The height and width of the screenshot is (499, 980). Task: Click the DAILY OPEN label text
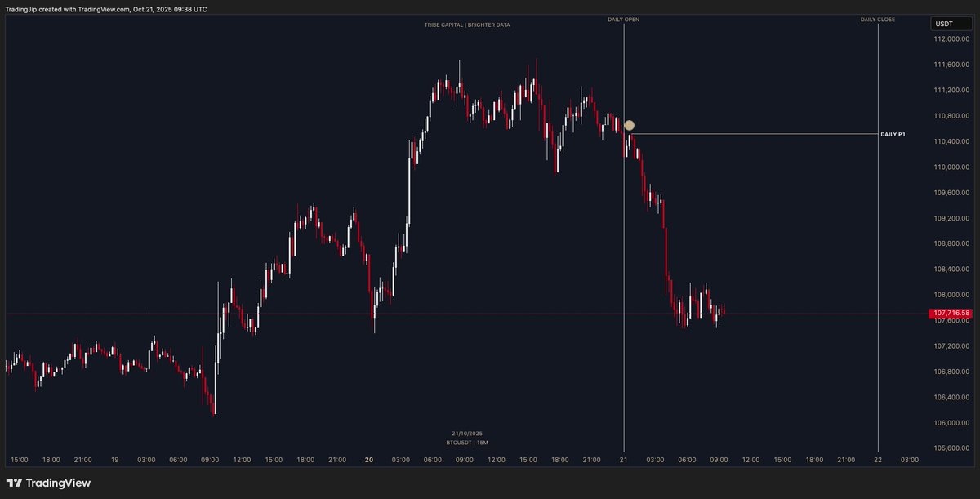click(623, 19)
